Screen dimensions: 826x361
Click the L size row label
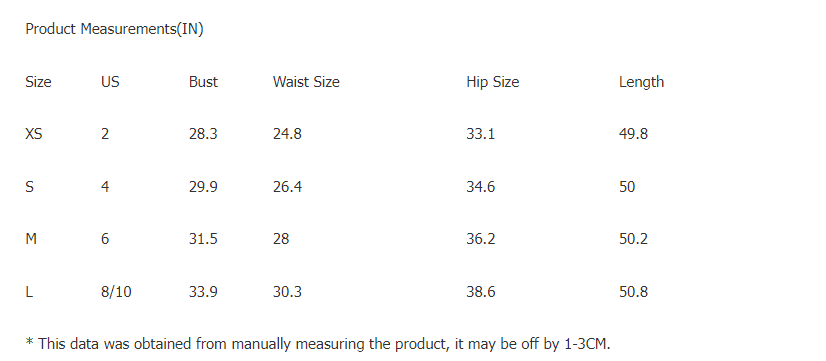click(x=29, y=291)
